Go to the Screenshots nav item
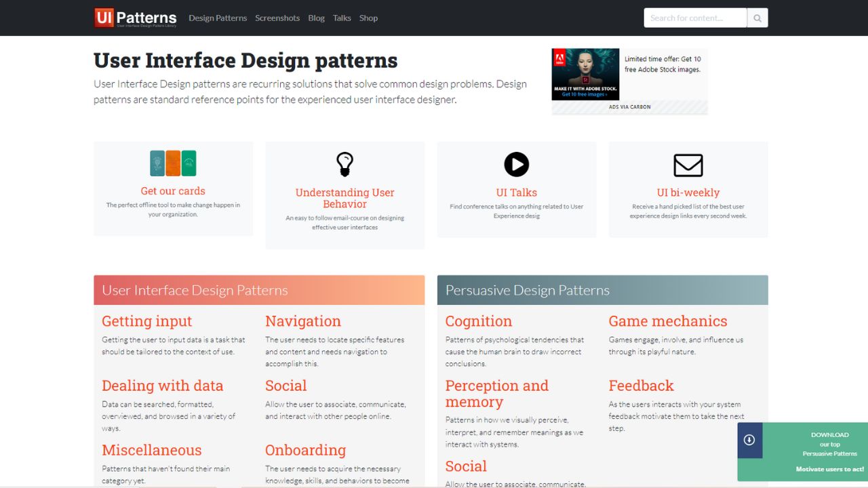868x488 pixels. click(x=277, y=18)
